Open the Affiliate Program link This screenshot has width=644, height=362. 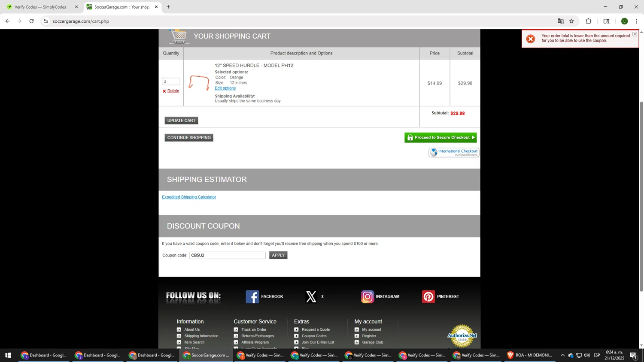click(255, 342)
